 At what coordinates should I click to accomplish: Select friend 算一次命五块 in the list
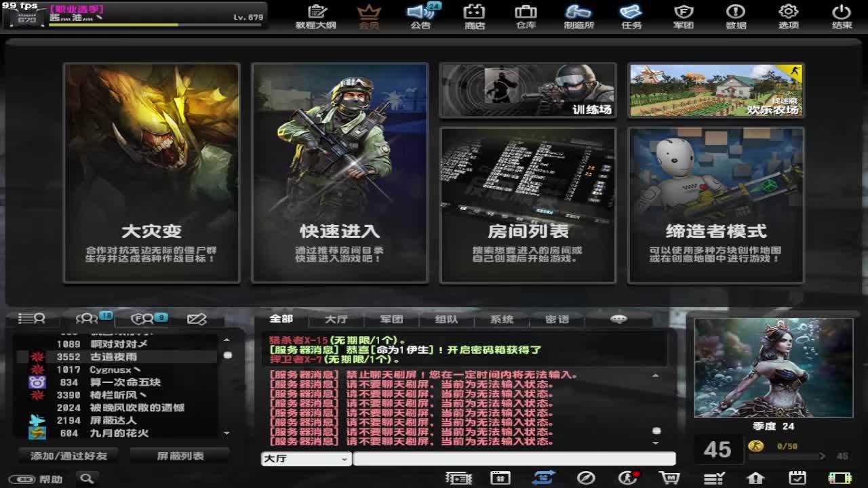[x=117, y=382]
